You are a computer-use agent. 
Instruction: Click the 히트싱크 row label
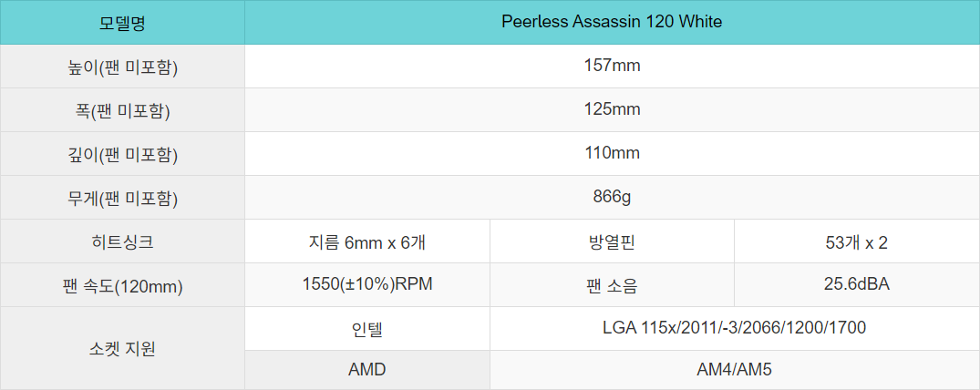coord(122,241)
